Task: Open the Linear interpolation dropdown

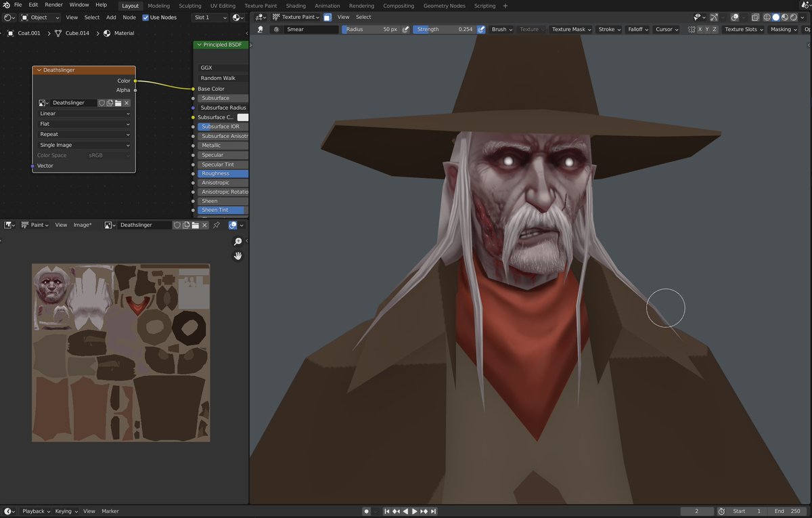Action: pyautogui.click(x=84, y=114)
